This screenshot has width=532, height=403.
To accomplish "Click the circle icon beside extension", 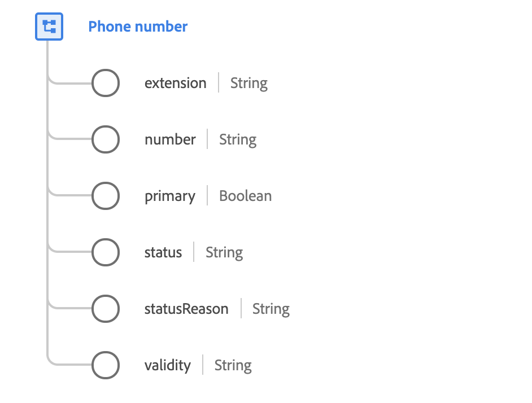I will [106, 83].
